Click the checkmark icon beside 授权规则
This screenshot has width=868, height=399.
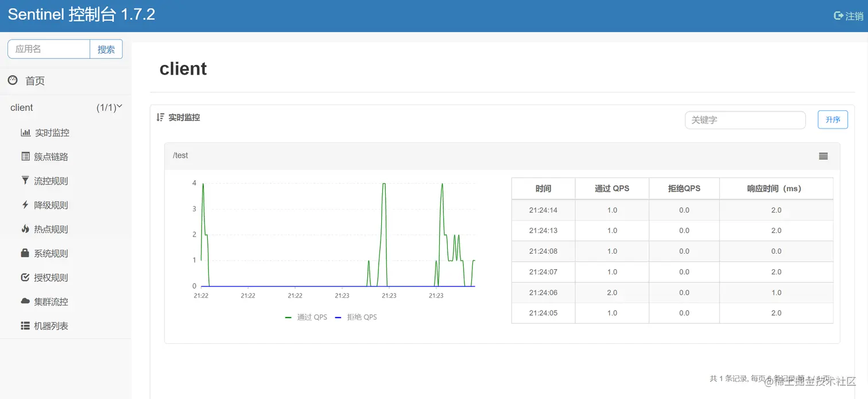[x=25, y=277]
